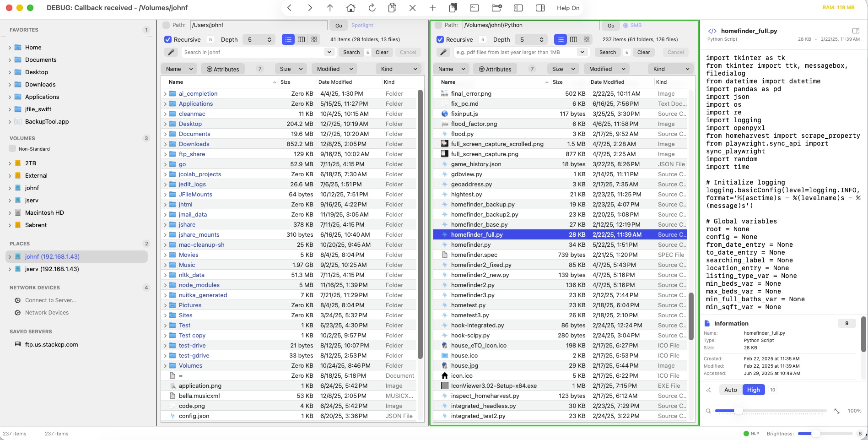Viewport: 868px width, 440px height.
Task: Refresh the file listing
Action: (x=372, y=8)
